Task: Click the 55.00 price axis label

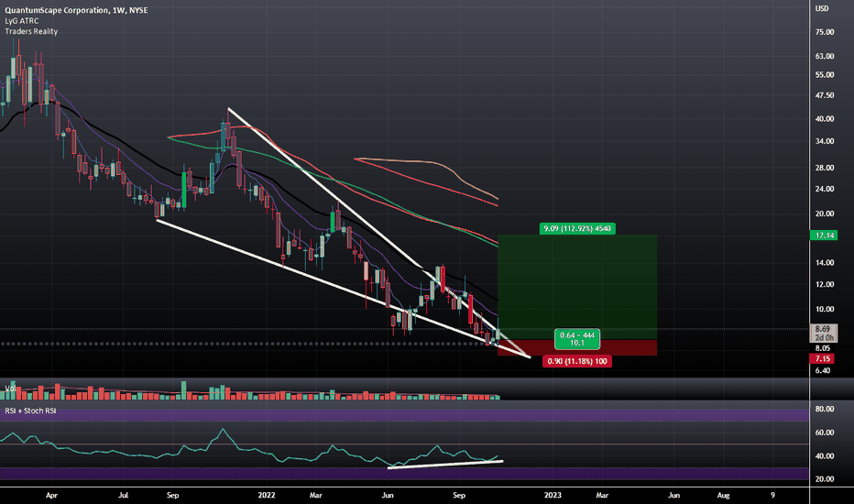Action: (825, 74)
